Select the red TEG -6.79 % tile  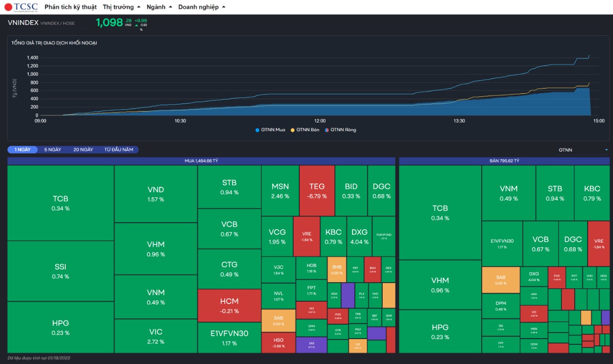pyautogui.click(x=317, y=191)
